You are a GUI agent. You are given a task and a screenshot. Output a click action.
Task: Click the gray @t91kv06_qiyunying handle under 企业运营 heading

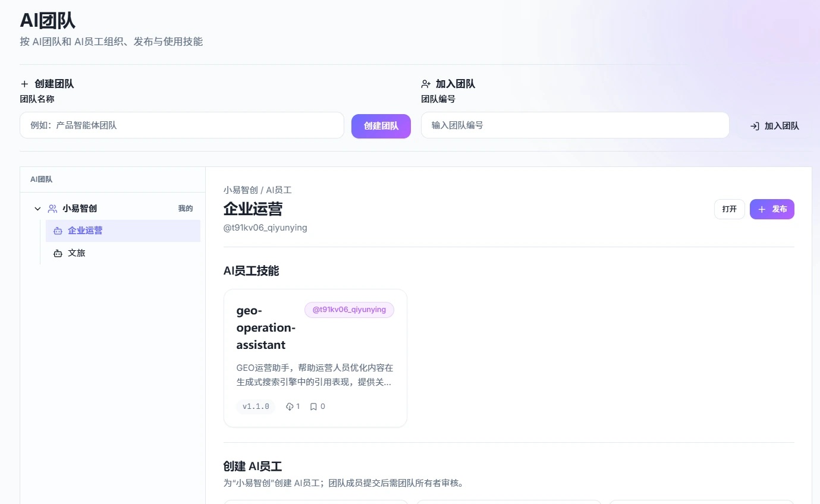(x=265, y=228)
